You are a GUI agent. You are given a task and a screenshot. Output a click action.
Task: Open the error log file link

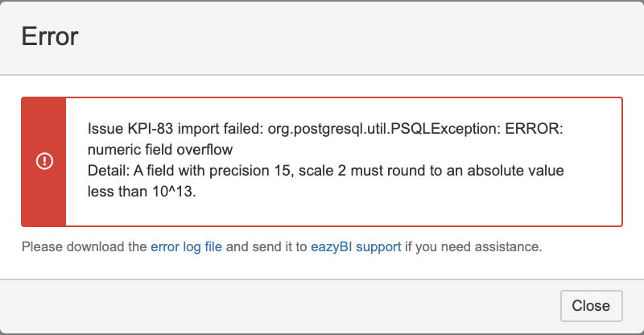pos(186,246)
